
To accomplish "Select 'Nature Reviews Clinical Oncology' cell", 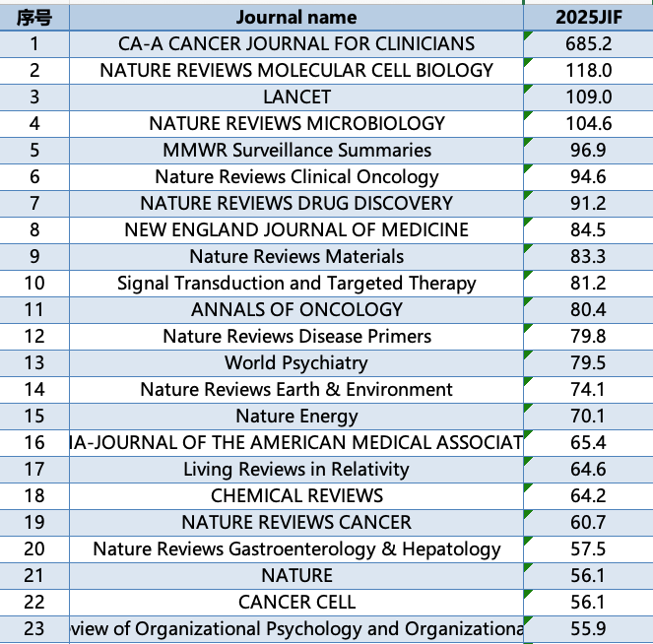I will tap(296, 177).
